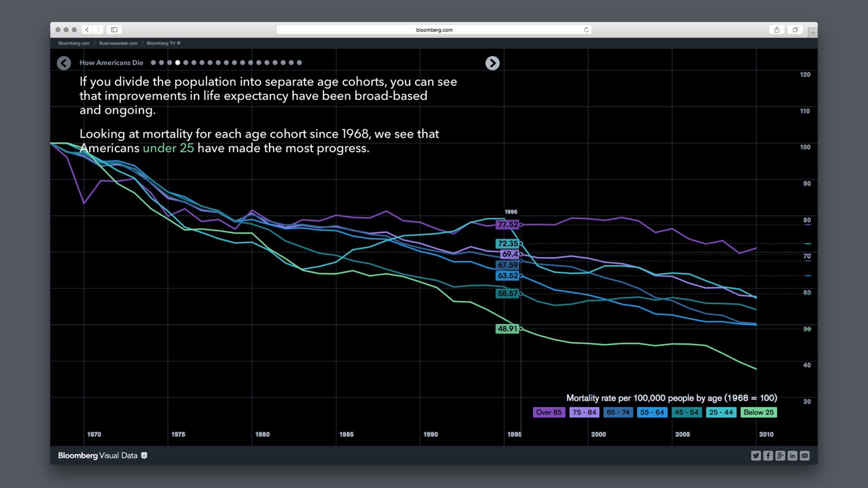Toggle the 75 - 84 legend series

(584, 413)
